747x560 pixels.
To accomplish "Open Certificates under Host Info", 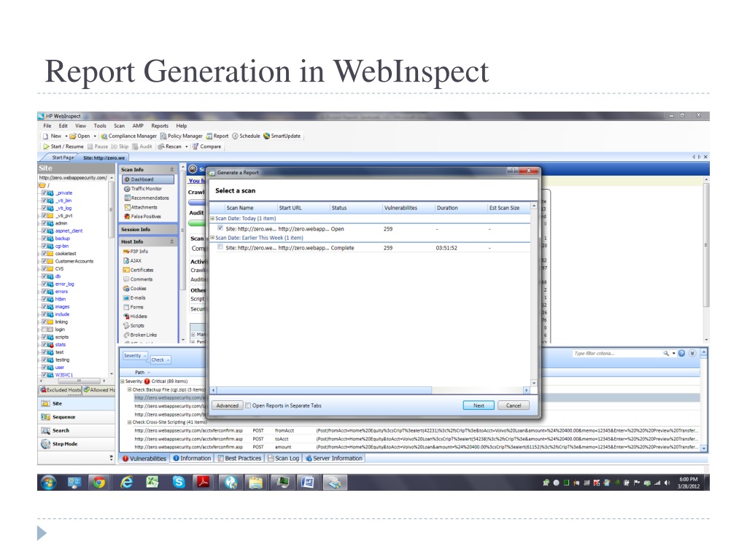I will tap(138, 270).
